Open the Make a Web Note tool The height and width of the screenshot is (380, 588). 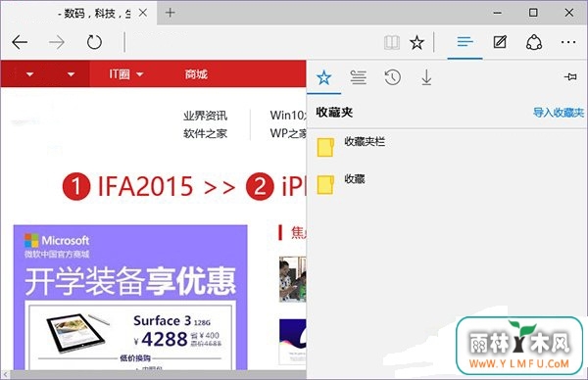tap(500, 42)
